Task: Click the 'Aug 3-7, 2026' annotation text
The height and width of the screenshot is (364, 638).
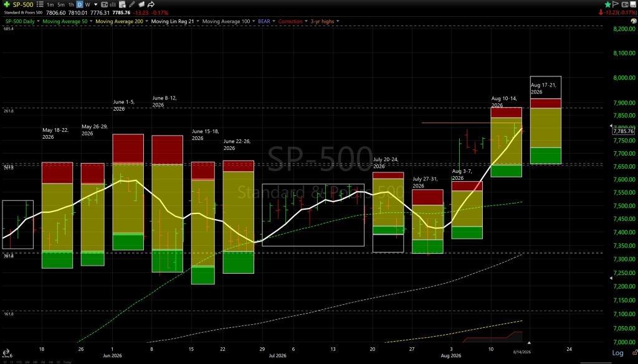Action: tap(463, 175)
